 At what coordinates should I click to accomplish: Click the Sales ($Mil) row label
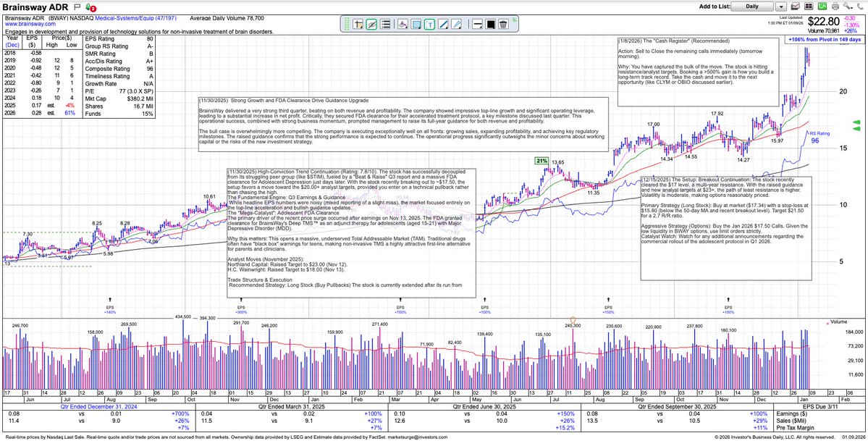click(x=792, y=420)
